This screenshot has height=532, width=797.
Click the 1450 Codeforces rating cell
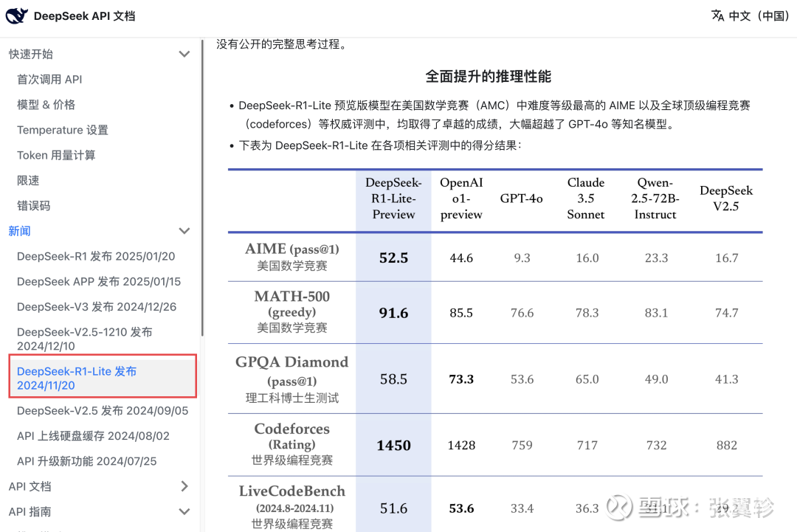(393, 445)
